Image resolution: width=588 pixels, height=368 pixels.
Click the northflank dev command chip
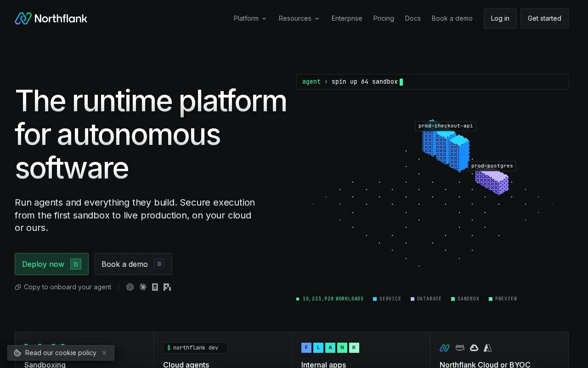click(x=195, y=348)
